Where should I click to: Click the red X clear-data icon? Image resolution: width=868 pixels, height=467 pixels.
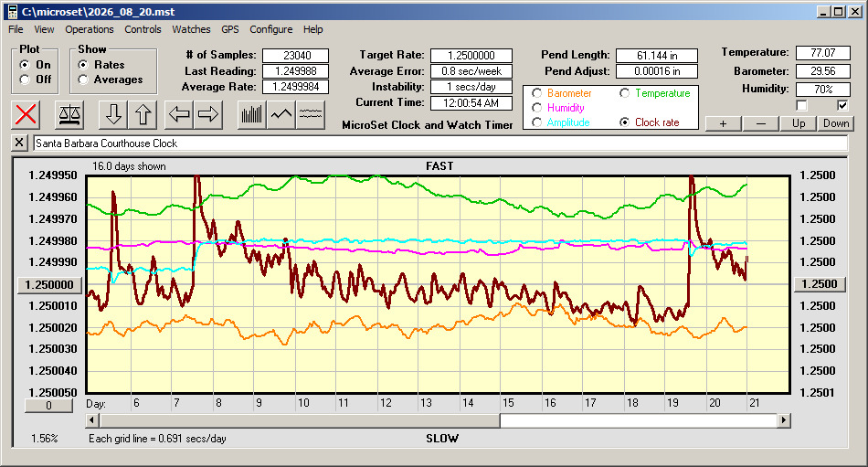pos(26,114)
